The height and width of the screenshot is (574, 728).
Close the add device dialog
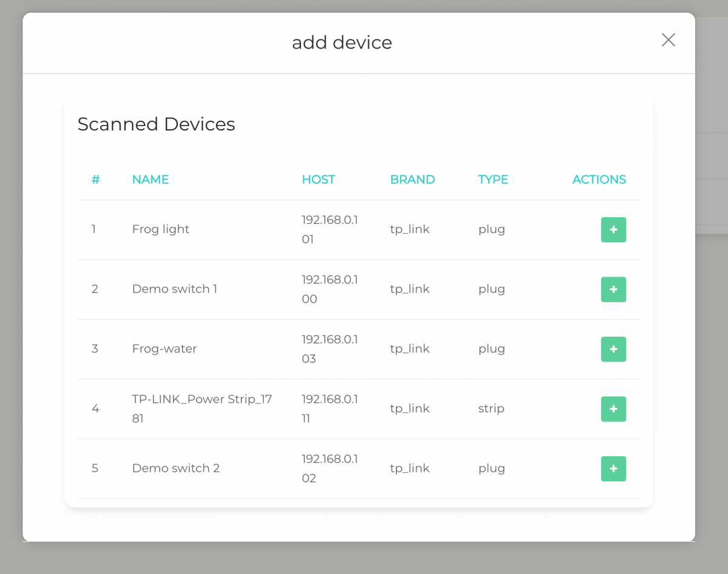click(x=668, y=40)
